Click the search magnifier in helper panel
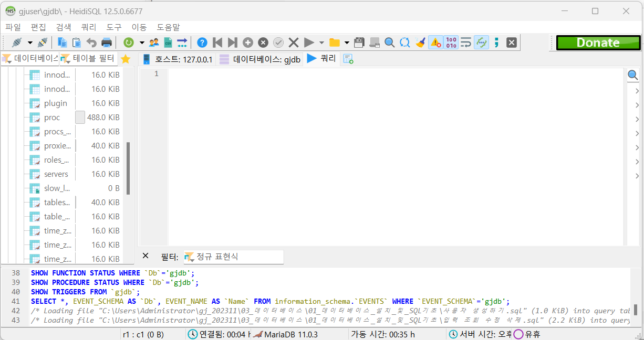 click(x=633, y=76)
